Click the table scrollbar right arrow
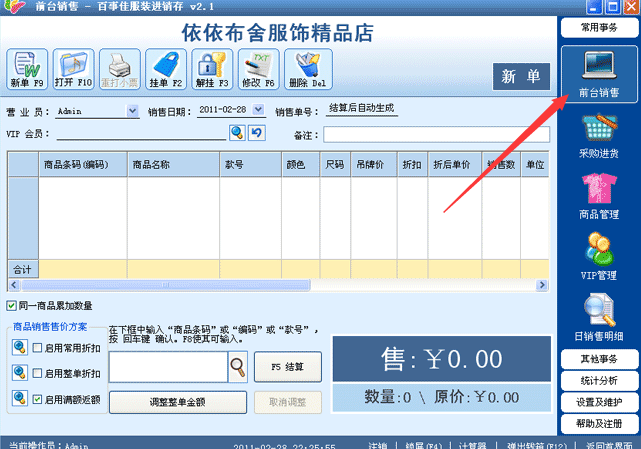 (542, 285)
